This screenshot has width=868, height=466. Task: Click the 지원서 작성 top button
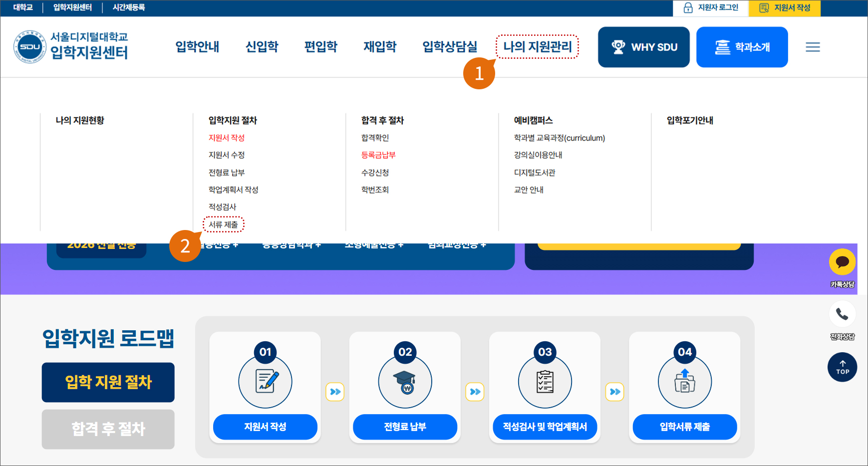pyautogui.click(x=785, y=8)
